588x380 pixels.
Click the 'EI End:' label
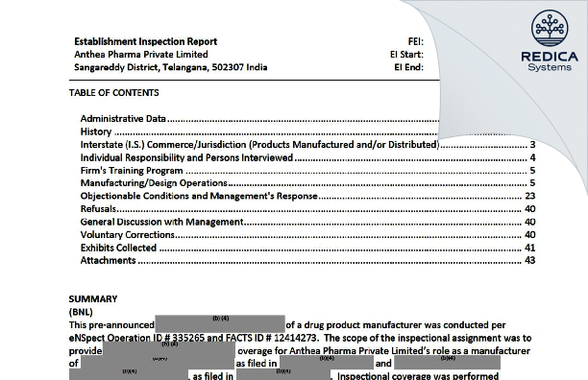[x=408, y=67]
